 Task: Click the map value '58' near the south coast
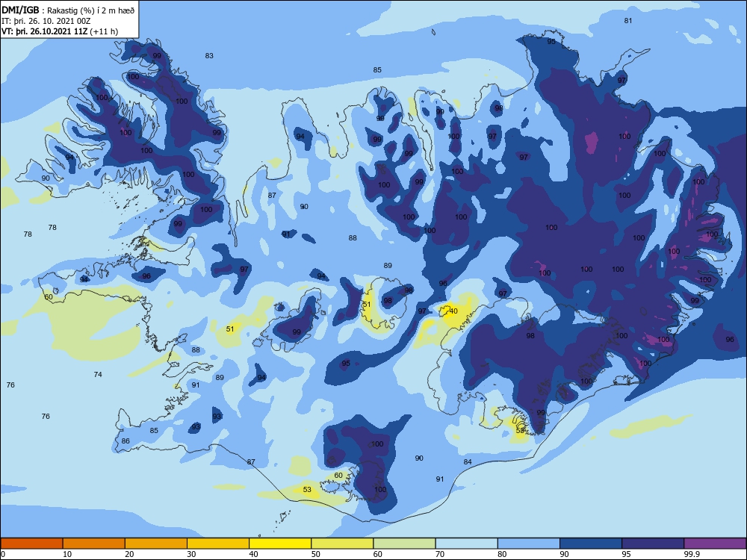point(520,431)
